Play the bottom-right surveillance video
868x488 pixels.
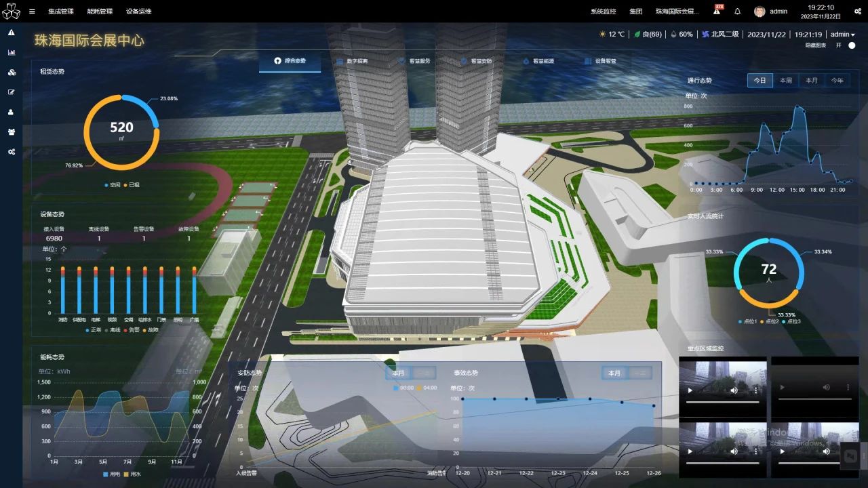point(783,451)
